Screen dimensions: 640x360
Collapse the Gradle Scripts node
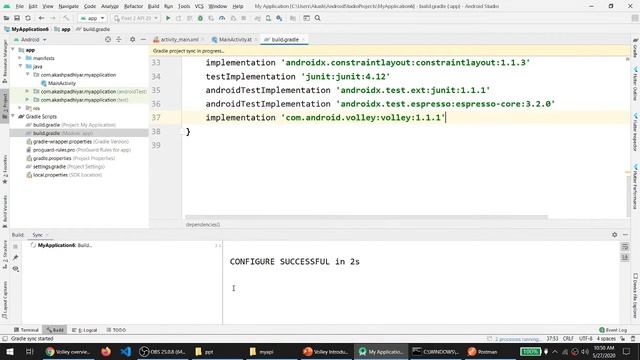tap(13, 116)
